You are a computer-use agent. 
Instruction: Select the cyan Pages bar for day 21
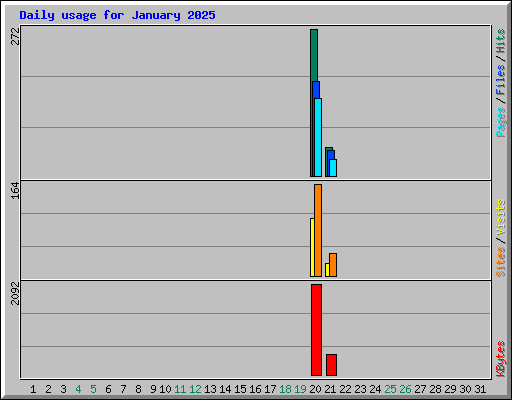tap(333, 168)
